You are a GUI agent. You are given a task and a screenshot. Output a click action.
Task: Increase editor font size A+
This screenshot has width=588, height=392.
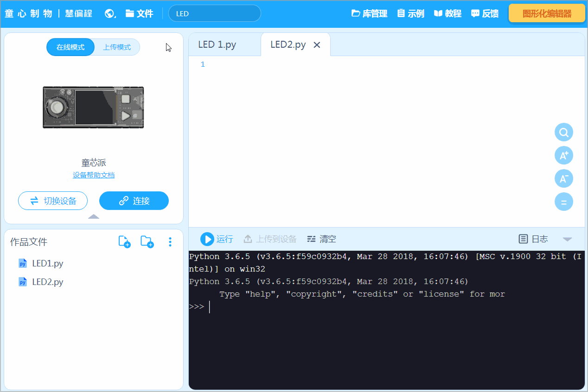click(x=564, y=156)
